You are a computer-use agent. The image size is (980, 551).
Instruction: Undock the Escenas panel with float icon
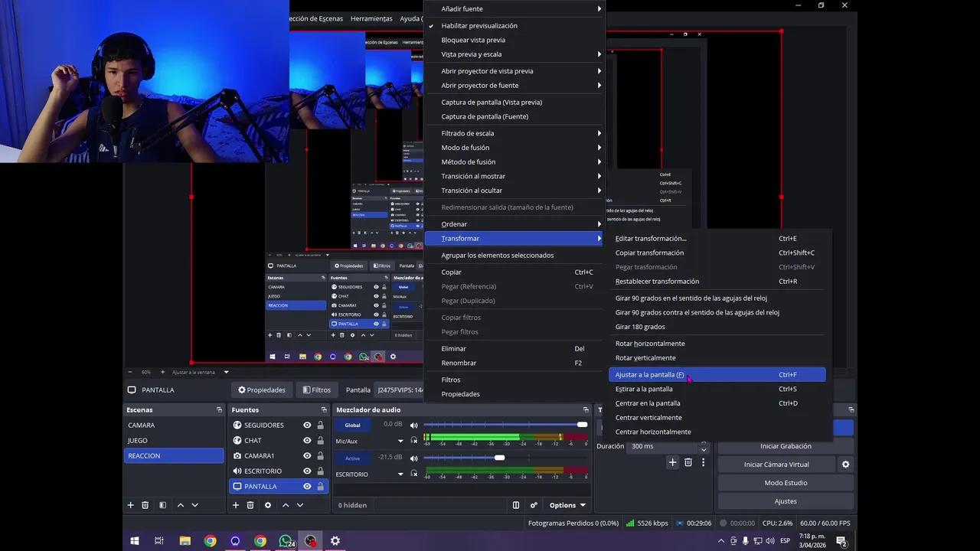[x=219, y=410]
